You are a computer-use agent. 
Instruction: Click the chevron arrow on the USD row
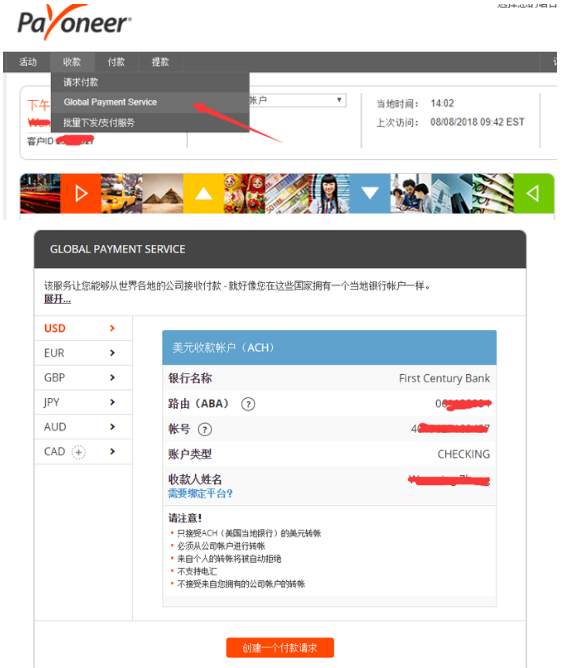[112, 328]
